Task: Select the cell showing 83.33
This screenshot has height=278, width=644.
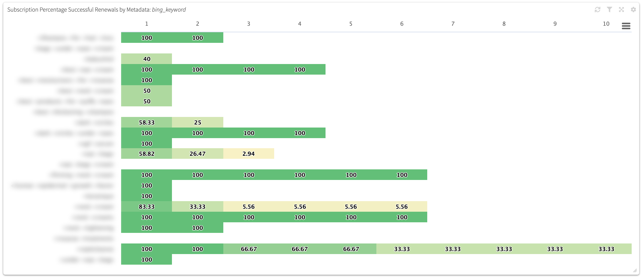Action: pyautogui.click(x=147, y=206)
